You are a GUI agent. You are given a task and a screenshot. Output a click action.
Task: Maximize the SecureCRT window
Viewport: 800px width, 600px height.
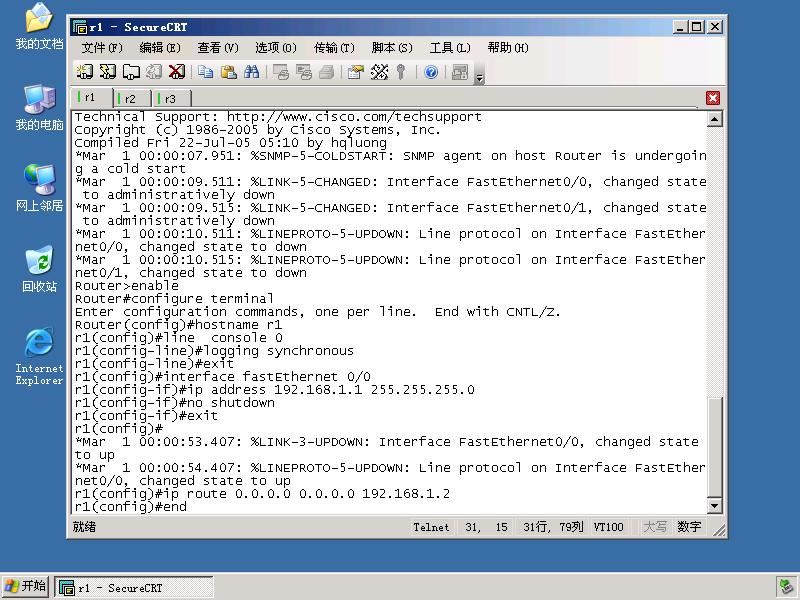click(x=696, y=27)
